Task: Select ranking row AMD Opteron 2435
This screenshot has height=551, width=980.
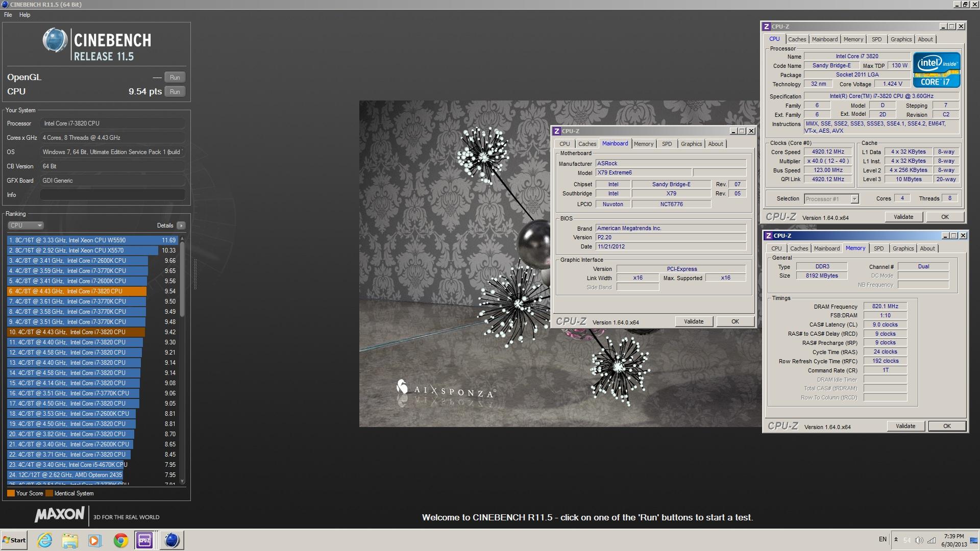Action: point(92,475)
